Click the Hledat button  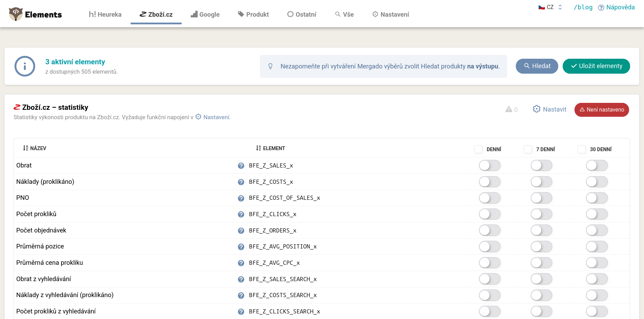[x=537, y=66]
